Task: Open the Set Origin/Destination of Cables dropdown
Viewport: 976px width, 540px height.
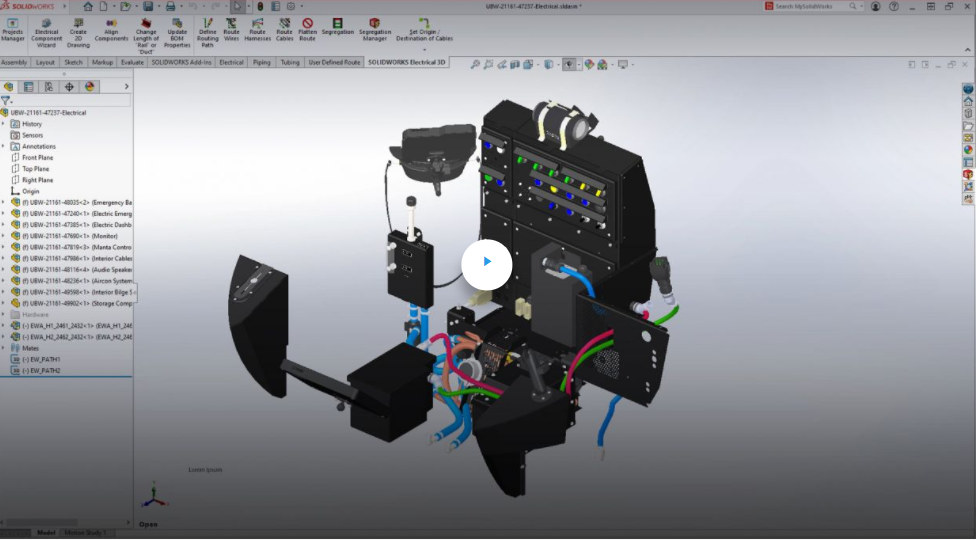Action: pyautogui.click(x=424, y=48)
